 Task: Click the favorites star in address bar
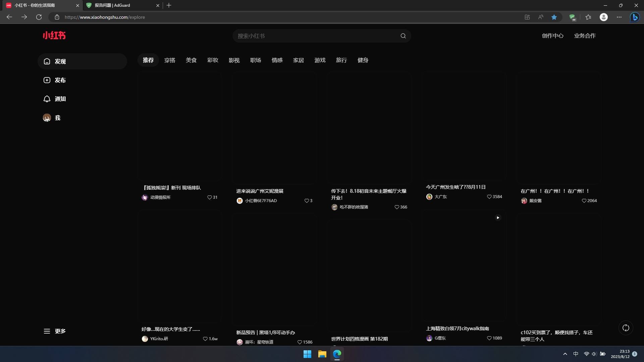tap(554, 17)
